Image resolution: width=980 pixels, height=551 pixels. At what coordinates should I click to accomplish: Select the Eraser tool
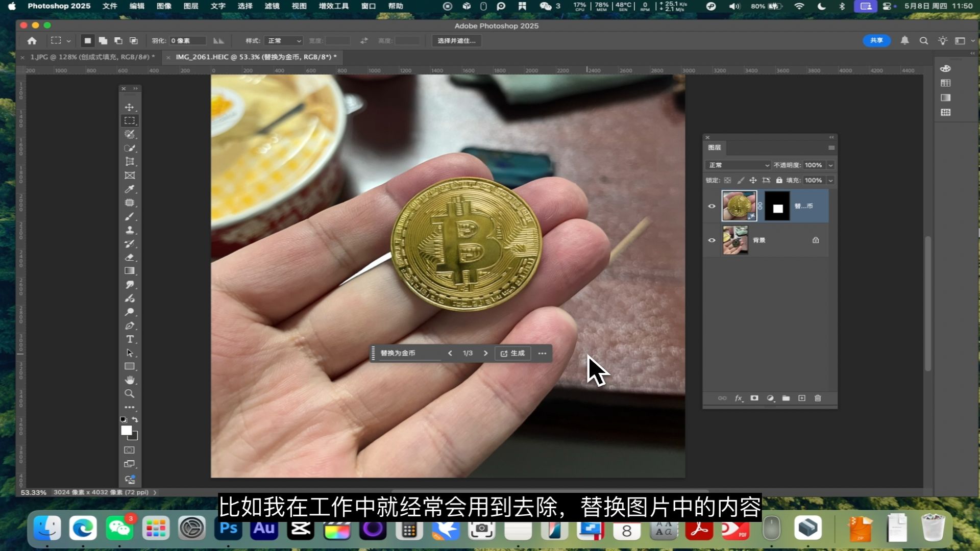click(130, 258)
